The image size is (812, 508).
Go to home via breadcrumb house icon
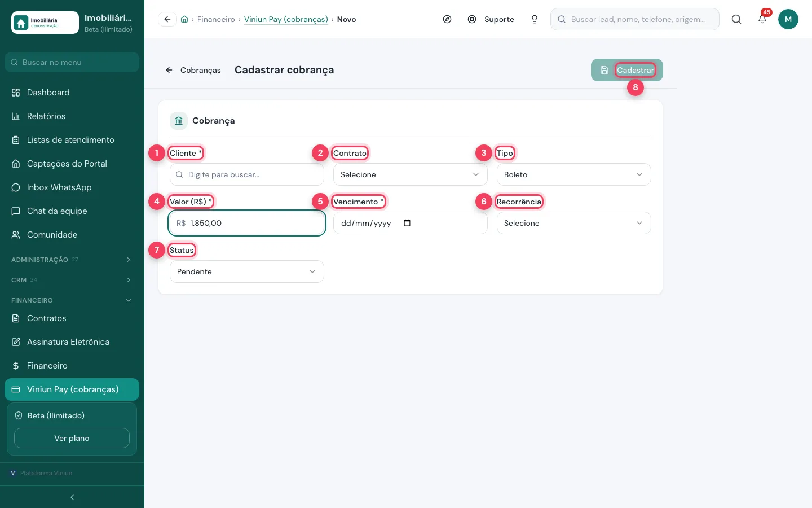coord(184,19)
